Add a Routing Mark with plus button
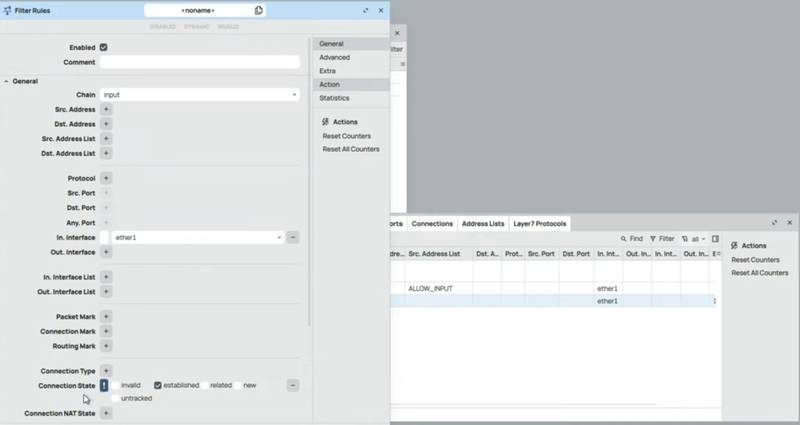Viewport: 800px width, 425px height. tap(106, 346)
